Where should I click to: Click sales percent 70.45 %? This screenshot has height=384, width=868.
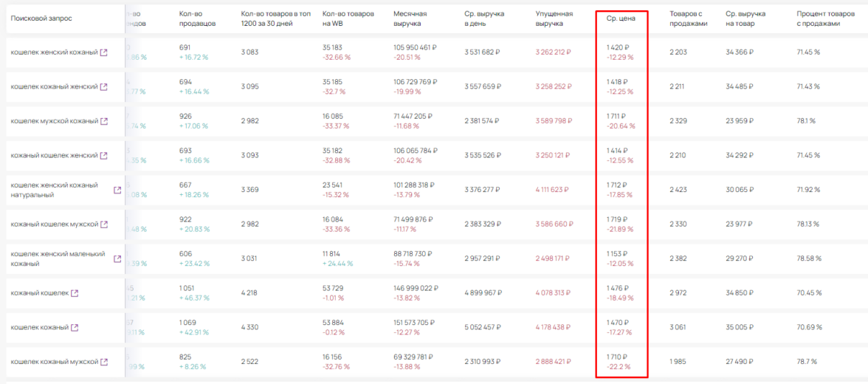tap(809, 293)
